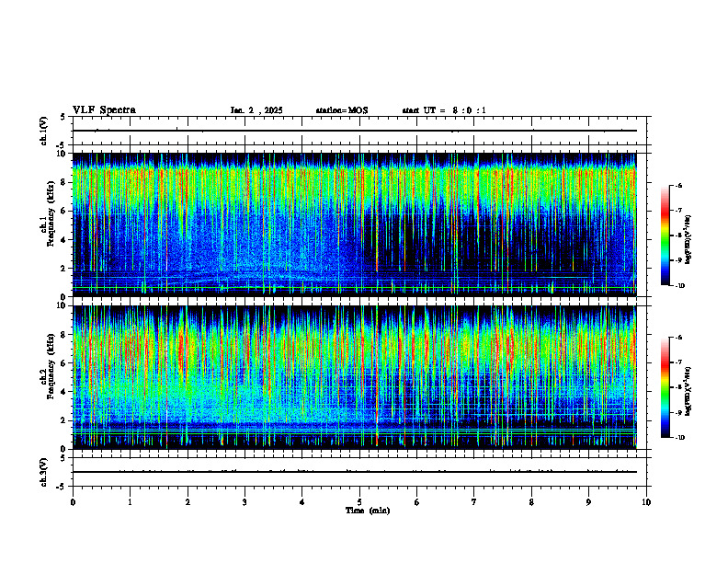Click the ch.3(V) waveform trace panel

tap(359, 472)
